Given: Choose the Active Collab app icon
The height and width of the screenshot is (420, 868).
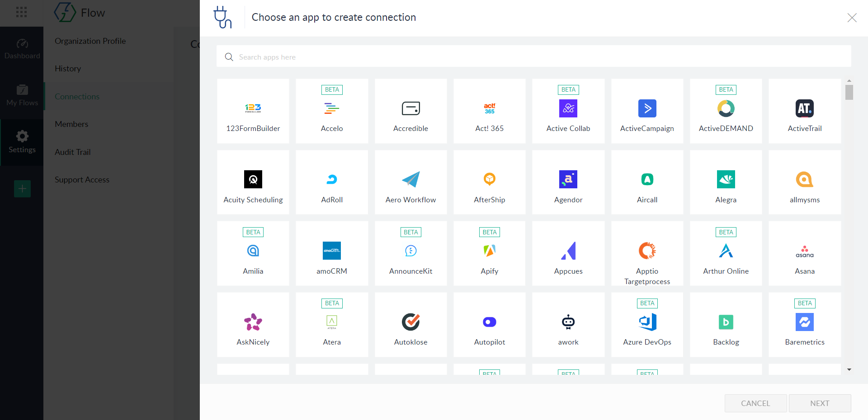Looking at the screenshot, I should coord(568,108).
